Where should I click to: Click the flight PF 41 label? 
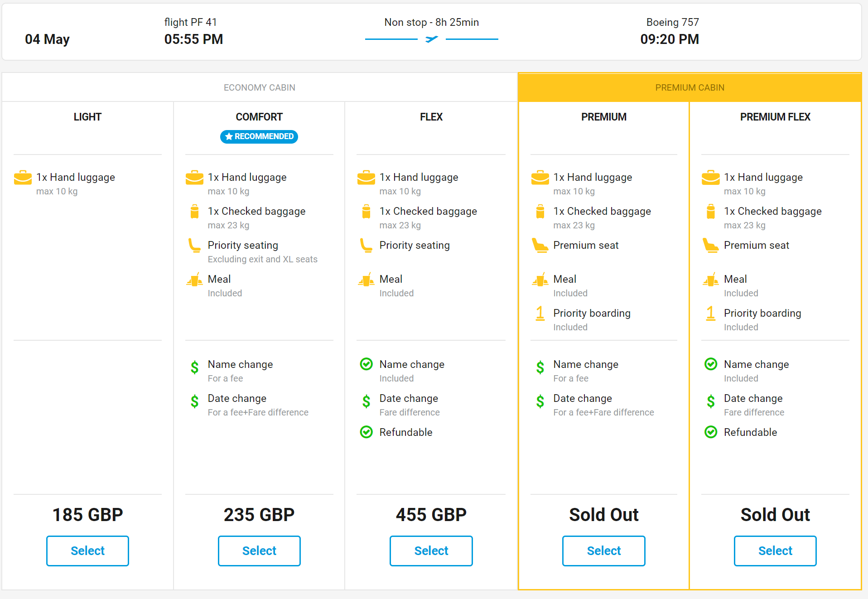click(190, 22)
